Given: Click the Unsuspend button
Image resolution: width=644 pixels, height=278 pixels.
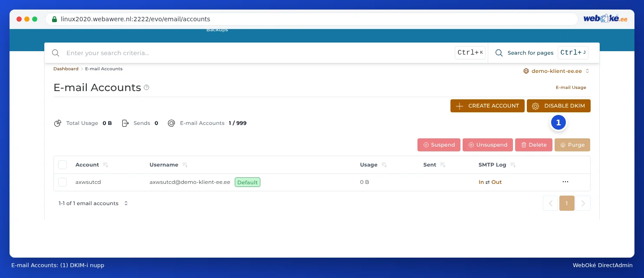Looking at the screenshot, I should (488, 145).
